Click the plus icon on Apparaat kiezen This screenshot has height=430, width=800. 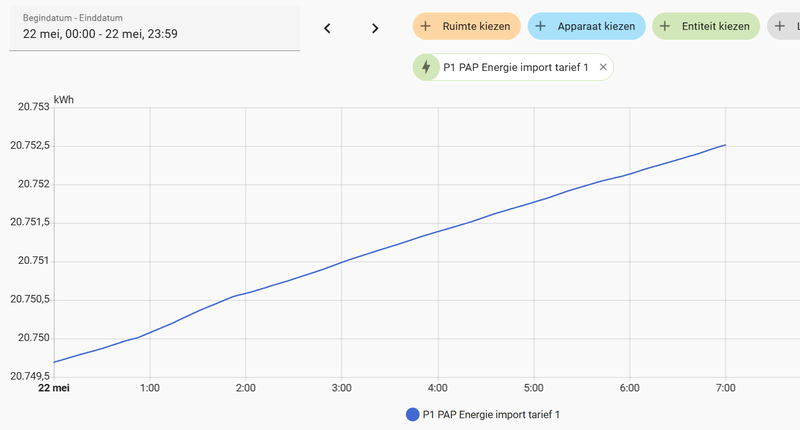pyautogui.click(x=540, y=26)
